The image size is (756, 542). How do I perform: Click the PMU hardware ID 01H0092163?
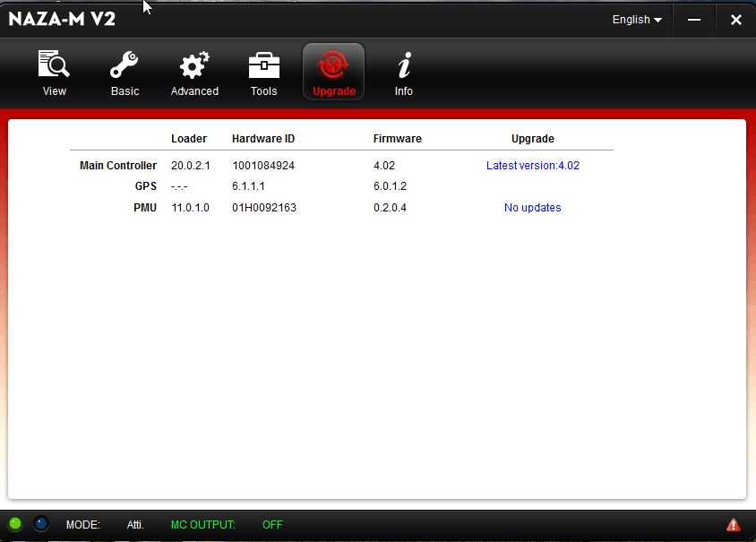(264, 208)
